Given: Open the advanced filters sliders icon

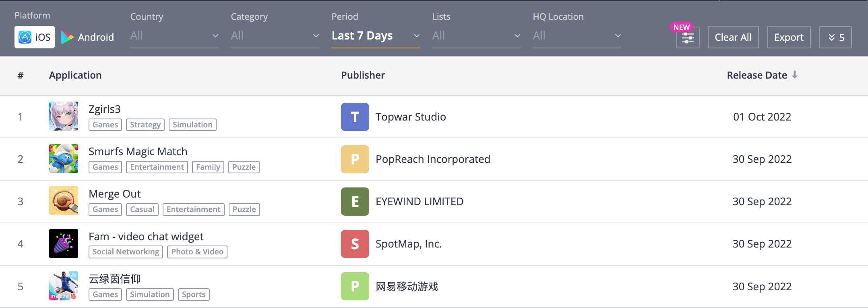Looking at the screenshot, I should pos(688,37).
